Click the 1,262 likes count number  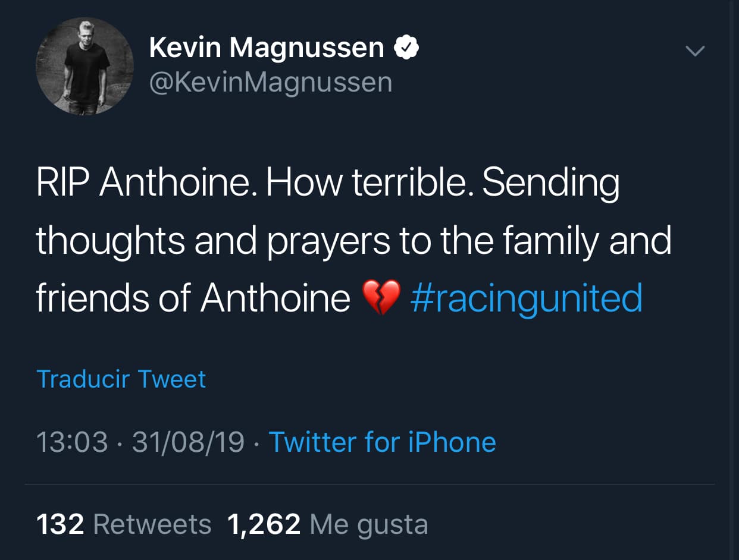pos(264,524)
